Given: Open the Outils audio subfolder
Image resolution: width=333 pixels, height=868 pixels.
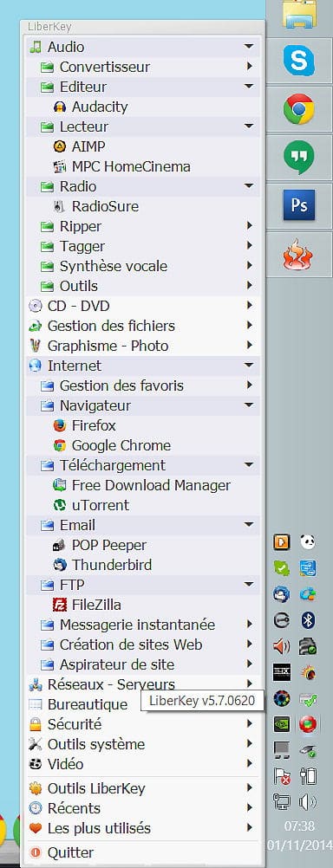Looking at the screenshot, I should 142,286.
